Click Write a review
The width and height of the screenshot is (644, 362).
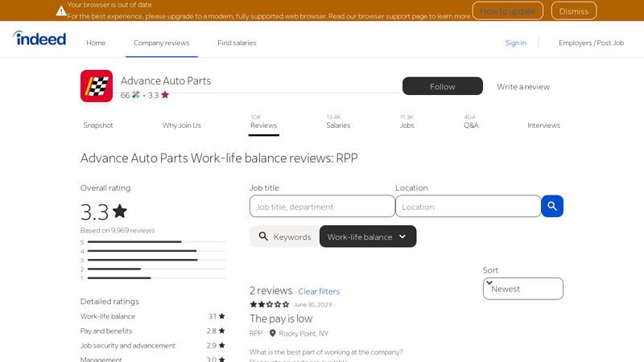pyautogui.click(x=523, y=87)
